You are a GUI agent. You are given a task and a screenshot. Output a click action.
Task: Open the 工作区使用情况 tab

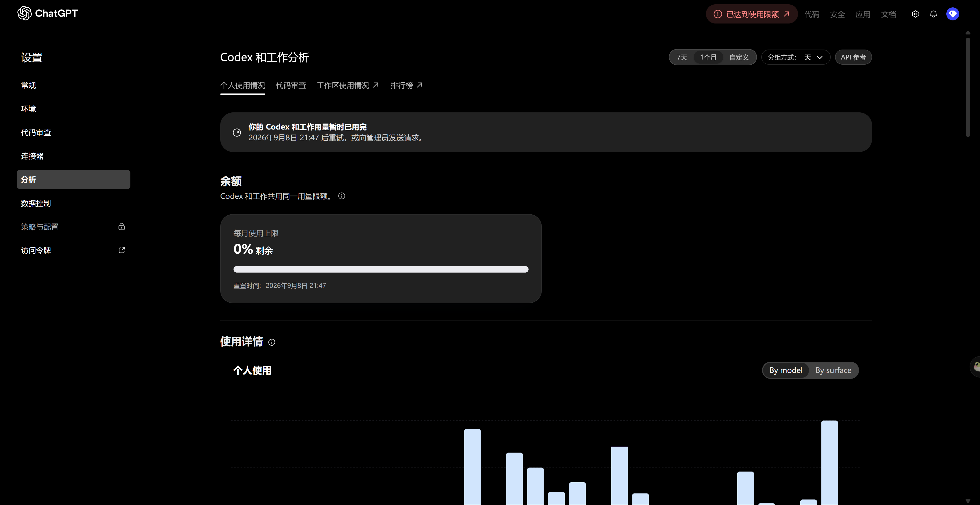tap(348, 85)
